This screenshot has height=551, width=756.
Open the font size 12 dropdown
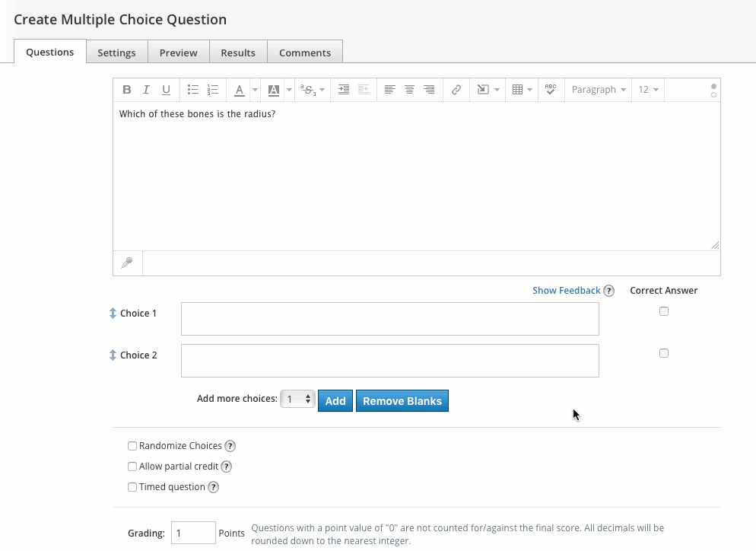(x=648, y=90)
